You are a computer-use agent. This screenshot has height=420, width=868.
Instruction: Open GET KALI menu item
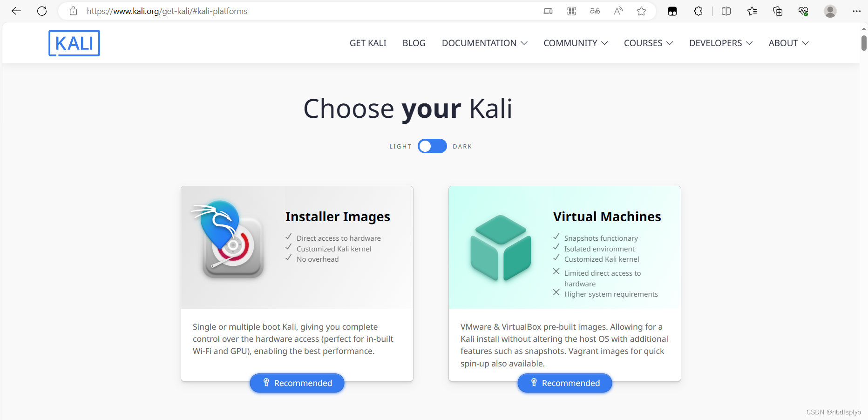click(368, 43)
